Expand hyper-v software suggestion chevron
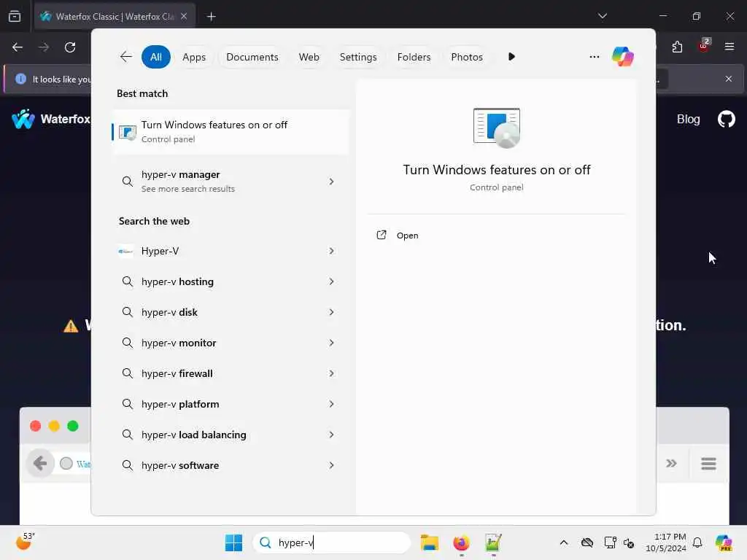The image size is (747, 560). click(331, 465)
